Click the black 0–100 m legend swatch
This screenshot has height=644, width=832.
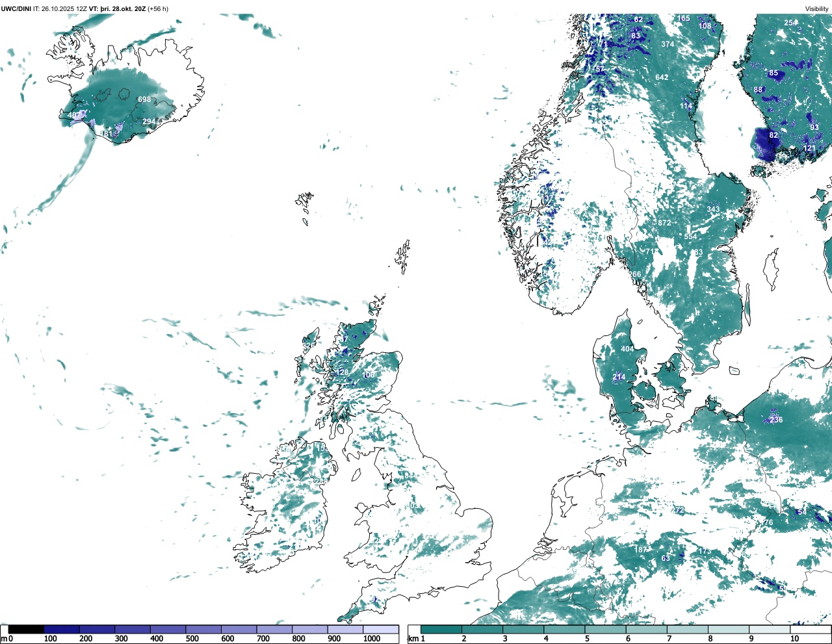[x=26, y=629]
